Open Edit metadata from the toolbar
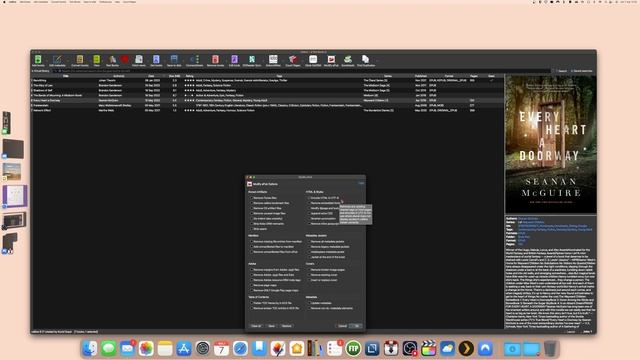640x360 pixels. coord(57,61)
